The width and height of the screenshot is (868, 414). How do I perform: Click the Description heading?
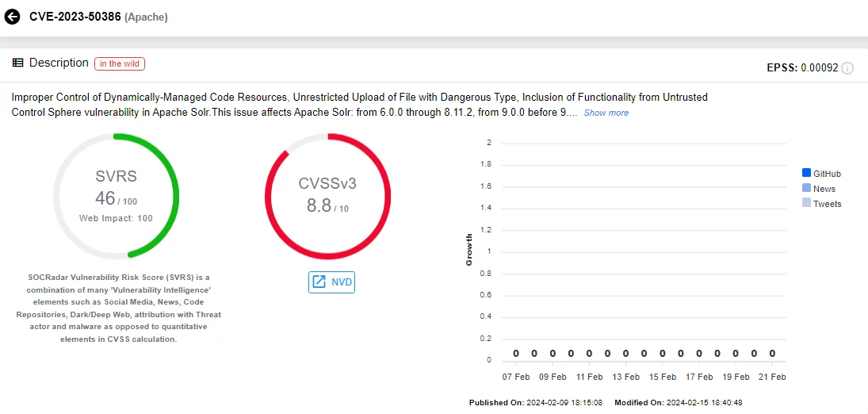click(x=59, y=63)
